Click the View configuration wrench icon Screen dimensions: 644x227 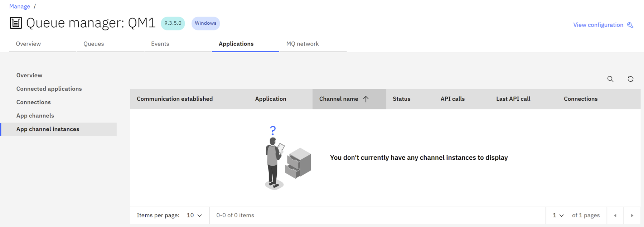coord(630,25)
